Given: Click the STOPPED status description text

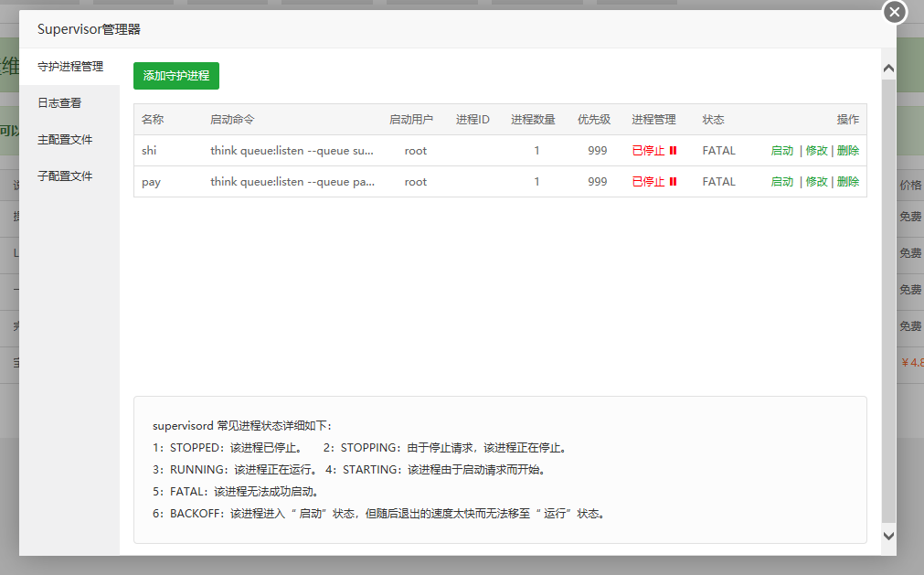Looking at the screenshot, I should click(x=228, y=448).
